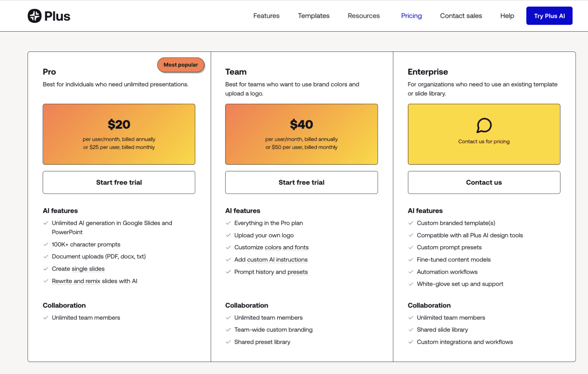The width and height of the screenshot is (588, 374).
Task: Click 'Compatible with all Plus AI design tools' text
Action: pos(470,235)
